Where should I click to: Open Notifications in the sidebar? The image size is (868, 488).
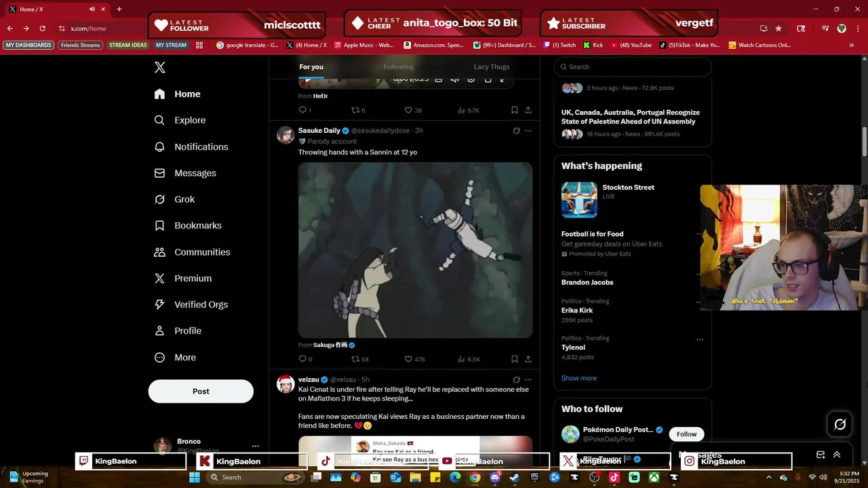pyautogui.click(x=192, y=146)
